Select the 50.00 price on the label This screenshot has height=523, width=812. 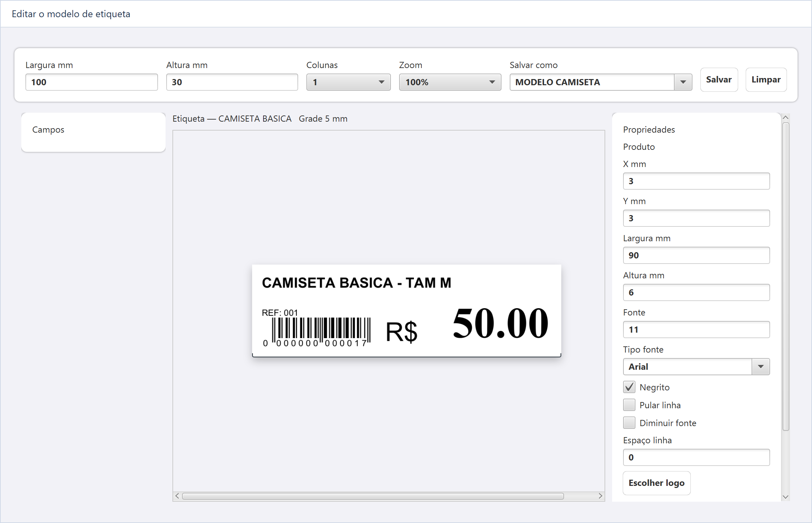(500, 323)
